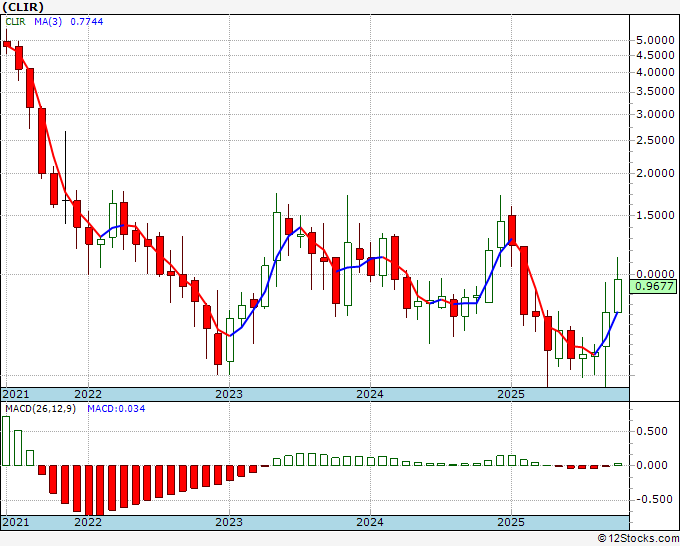Click the 5.0000 price axis label
The height and width of the screenshot is (546, 680).
[x=655, y=41]
